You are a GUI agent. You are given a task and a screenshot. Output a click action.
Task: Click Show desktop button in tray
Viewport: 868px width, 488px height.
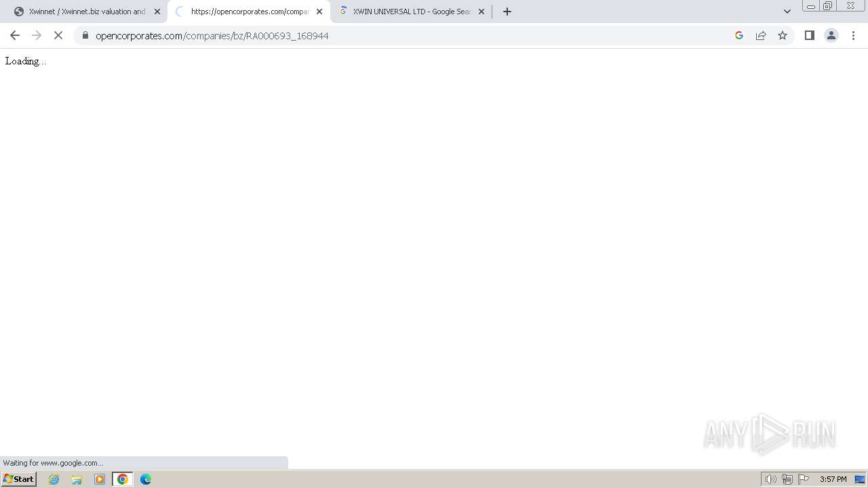860,479
